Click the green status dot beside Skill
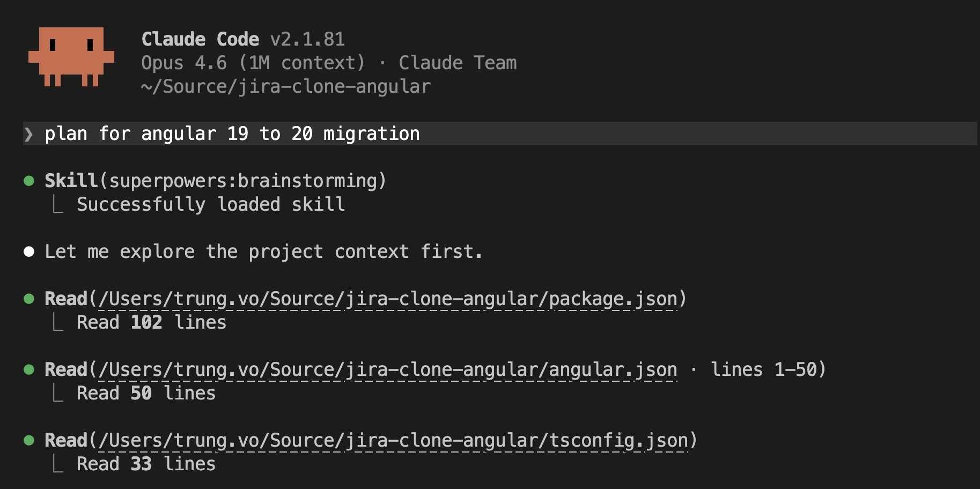The width and height of the screenshot is (980, 489). click(30, 181)
